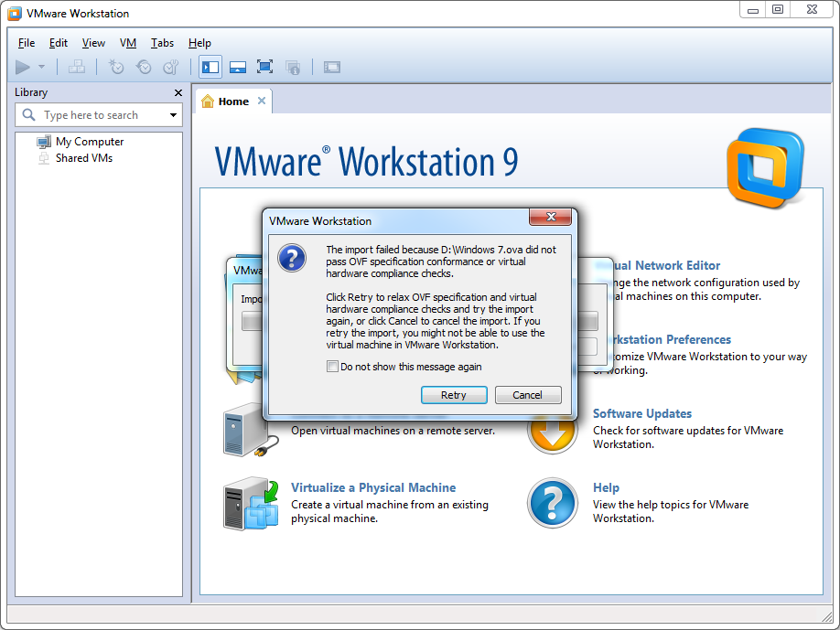Open the VM menu
This screenshot has height=630, width=840.
(x=128, y=43)
